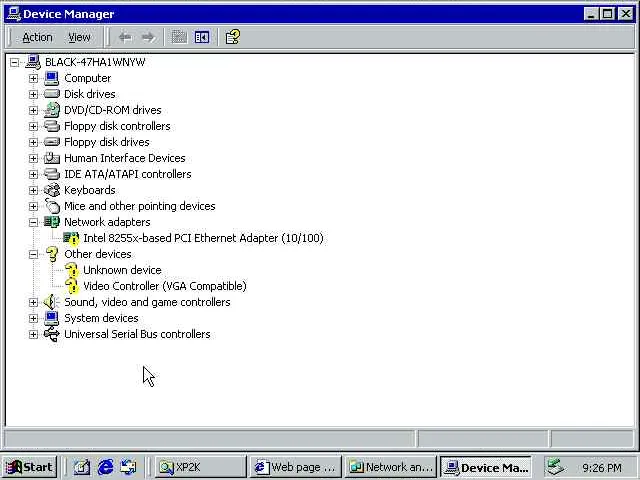
Task: Click the grayed Properties toolbar icon
Action: tap(179, 38)
